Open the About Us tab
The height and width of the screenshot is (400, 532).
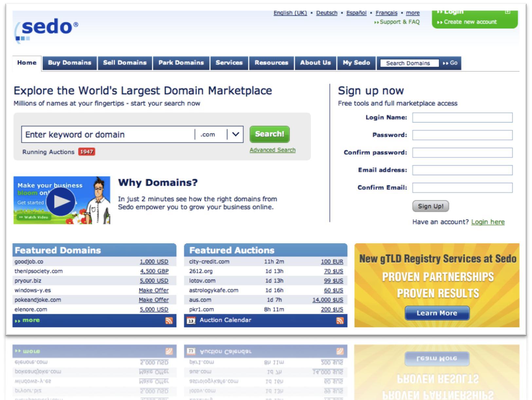point(316,63)
